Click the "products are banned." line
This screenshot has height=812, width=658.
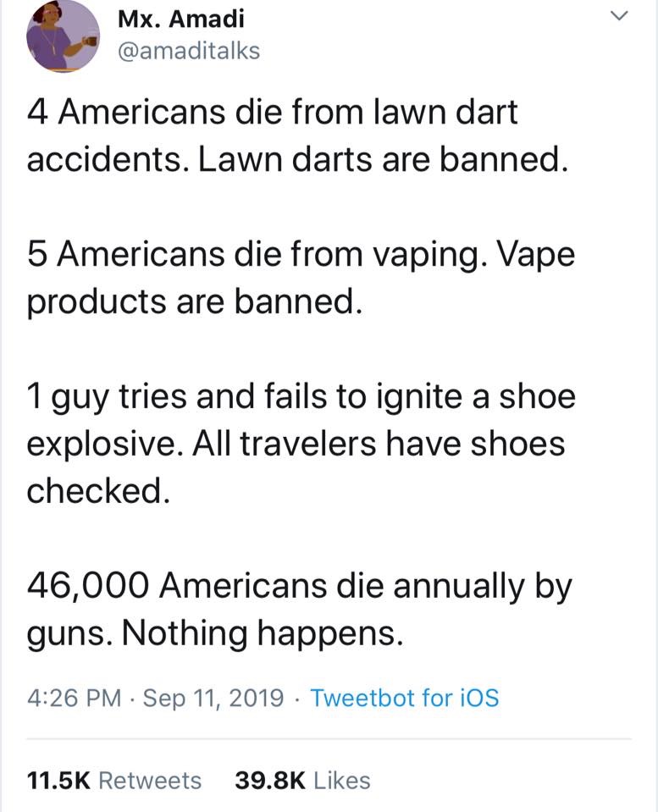pyautogui.click(x=196, y=302)
